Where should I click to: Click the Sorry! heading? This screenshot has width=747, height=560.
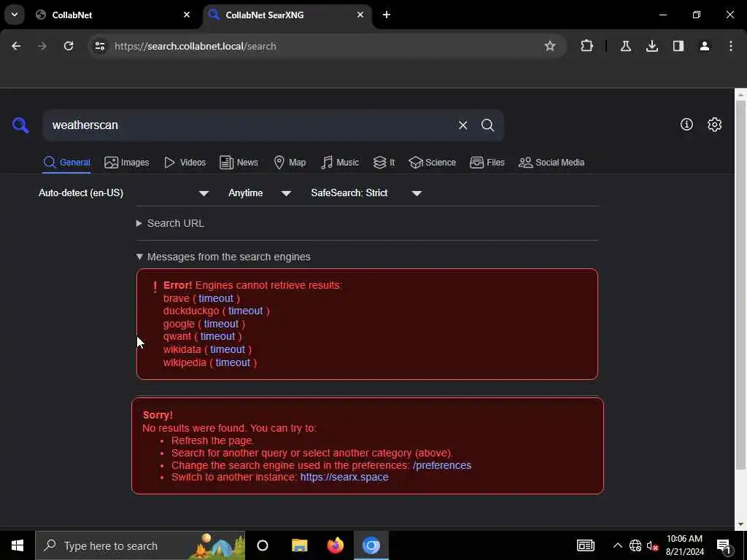point(158,415)
